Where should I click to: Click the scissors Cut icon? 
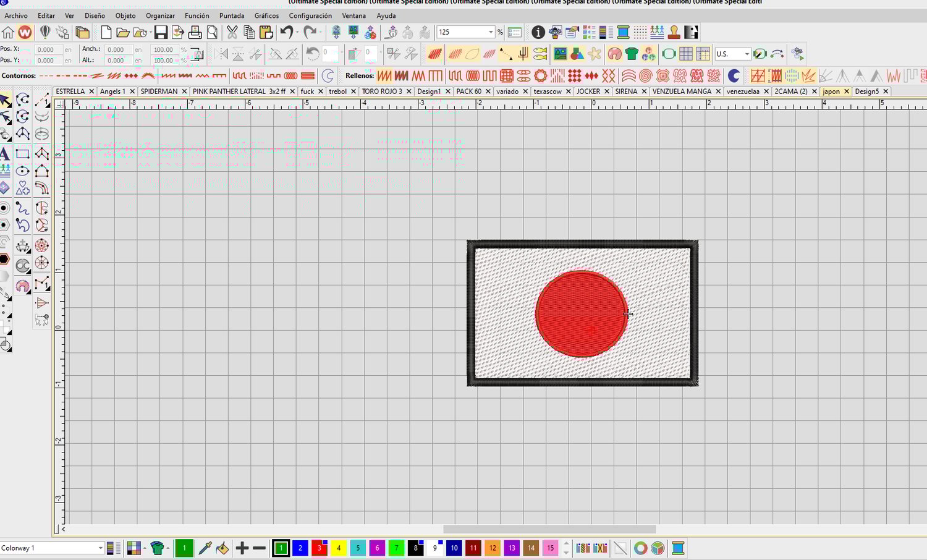tap(232, 32)
